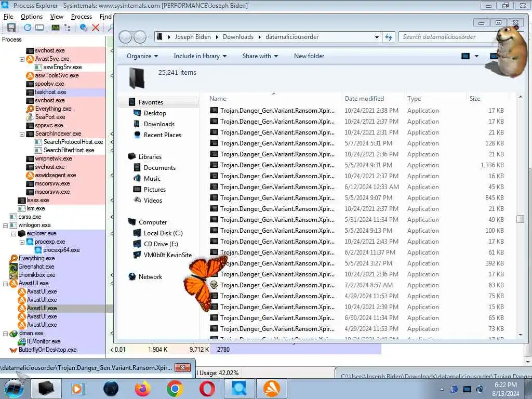Viewport: 532px width, 399px height.
Task: Open the Process menu in Process Explorer
Action: (82, 17)
